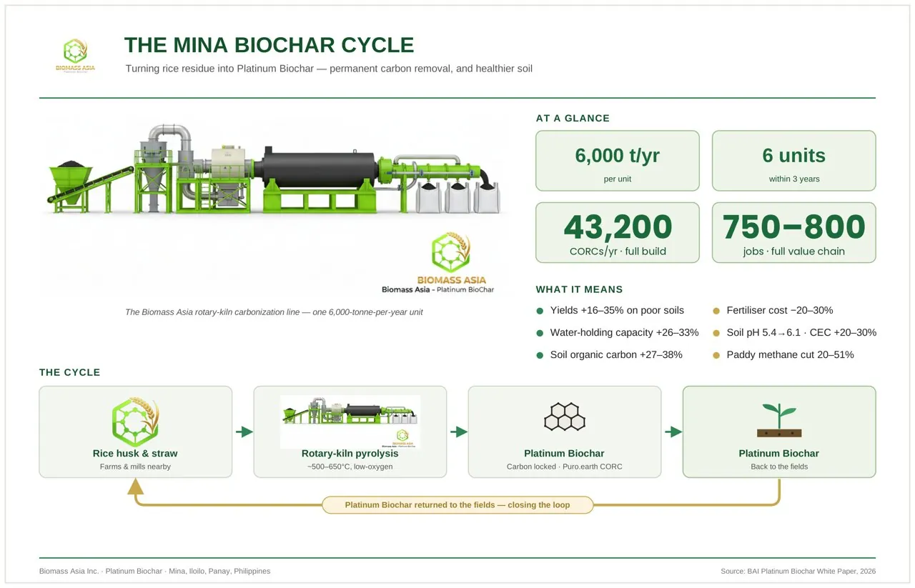The height and width of the screenshot is (588, 915).
Task: Select the 6 units stat card
Action: tap(794, 161)
